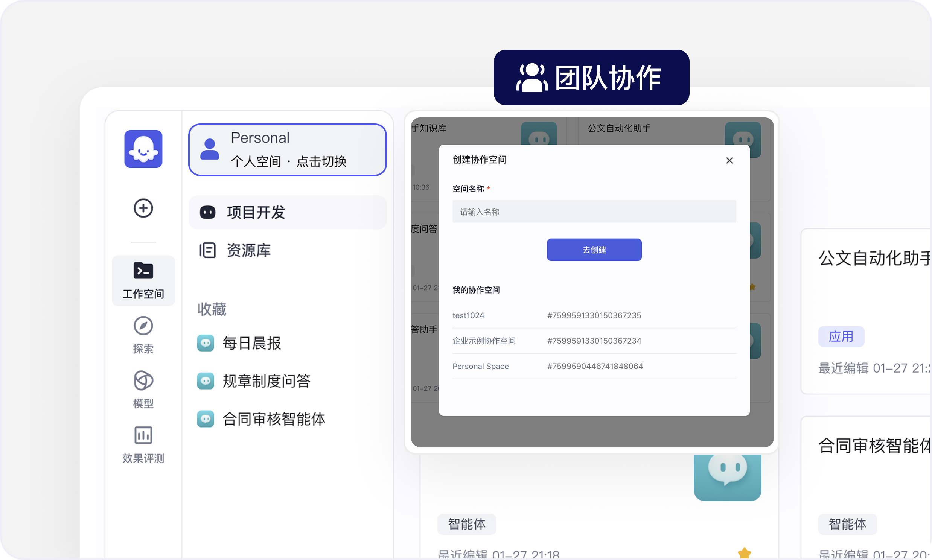Click the 合同审核智能体 agent avatar icon

[x=206, y=419]
